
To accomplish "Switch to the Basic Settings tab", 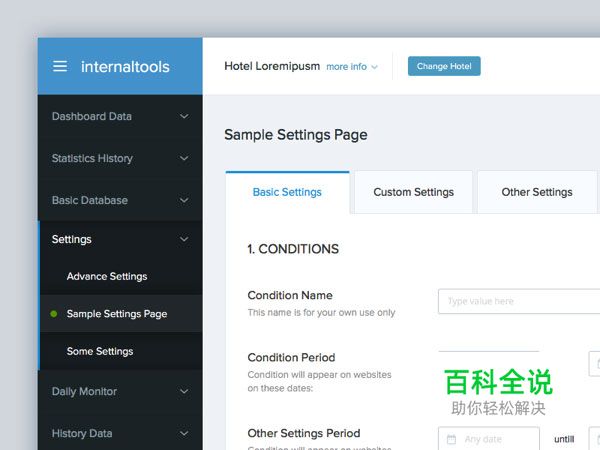I will click(287, 192).
